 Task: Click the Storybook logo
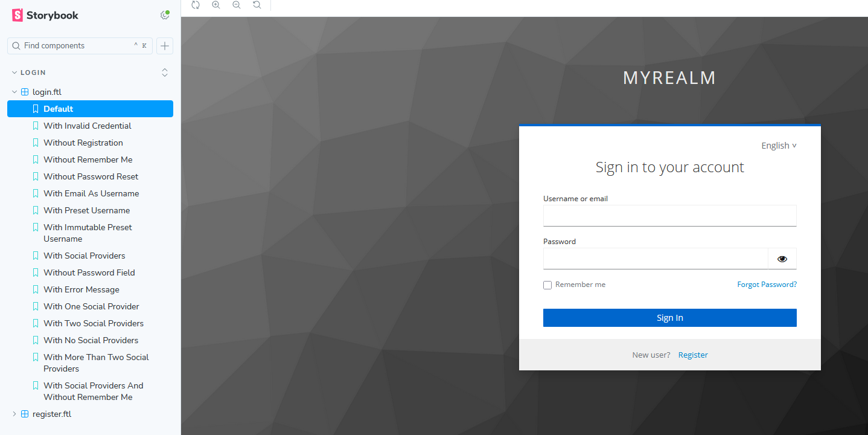tap(45, 15)
